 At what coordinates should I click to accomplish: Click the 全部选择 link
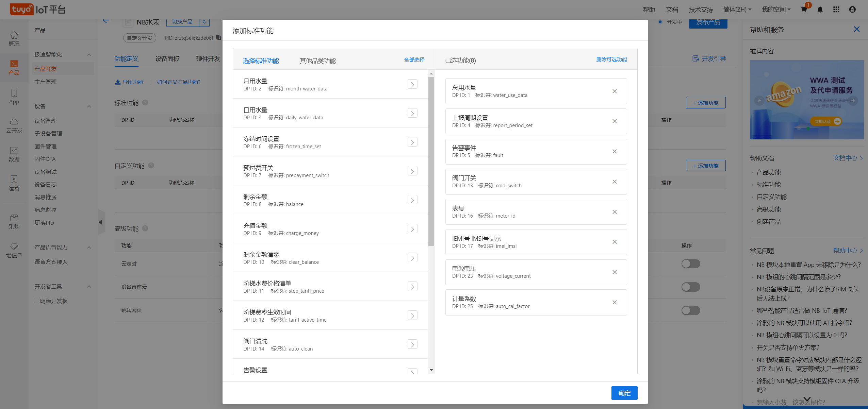(x=414, y=59)
